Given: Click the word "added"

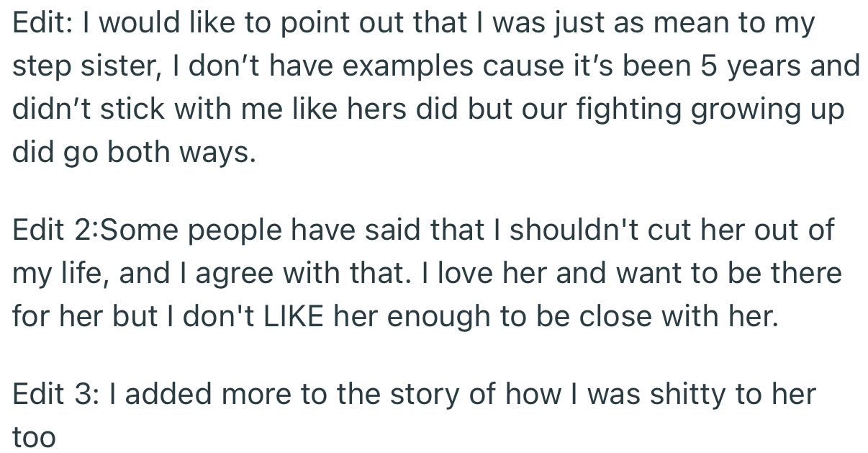Looking at the screenshot, I should pos(171,394).
